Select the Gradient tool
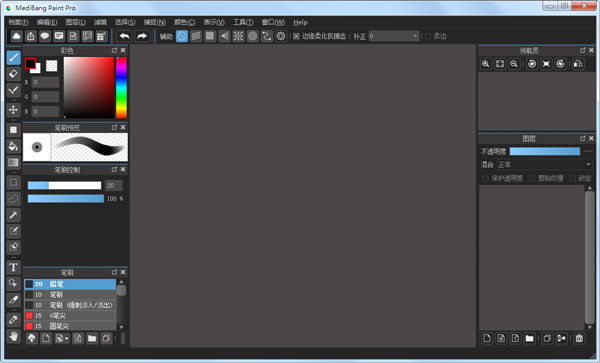The height and width of the screenshot is (363, 600). point(13,162)
